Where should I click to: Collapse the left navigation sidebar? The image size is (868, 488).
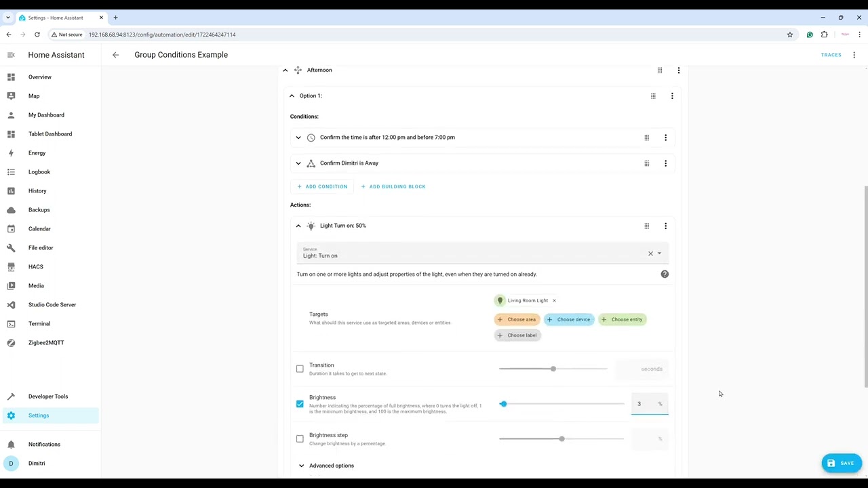[11, 55]
